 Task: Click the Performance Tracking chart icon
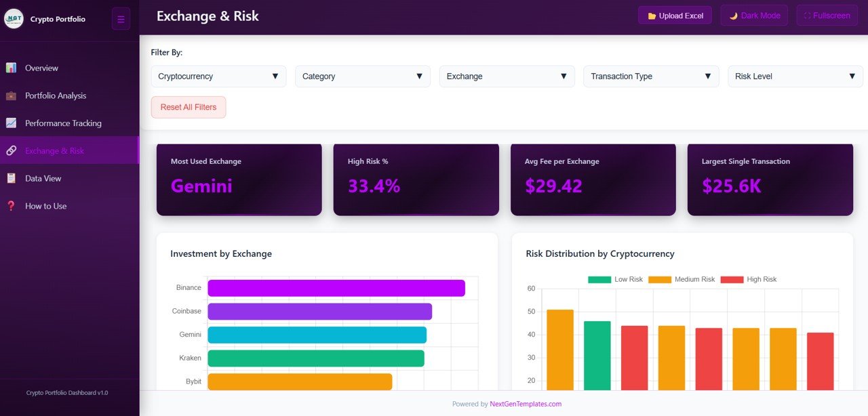click(x=12, y=123)
